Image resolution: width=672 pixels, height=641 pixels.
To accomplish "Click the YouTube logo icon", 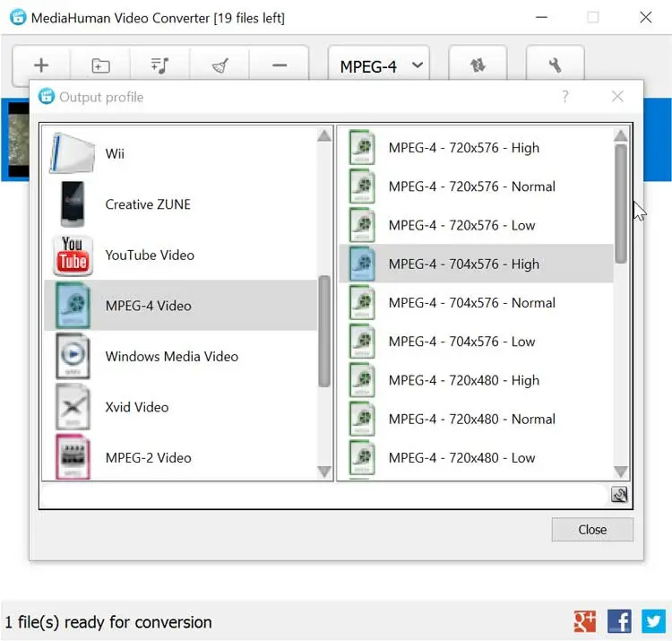I will (73, 256).
